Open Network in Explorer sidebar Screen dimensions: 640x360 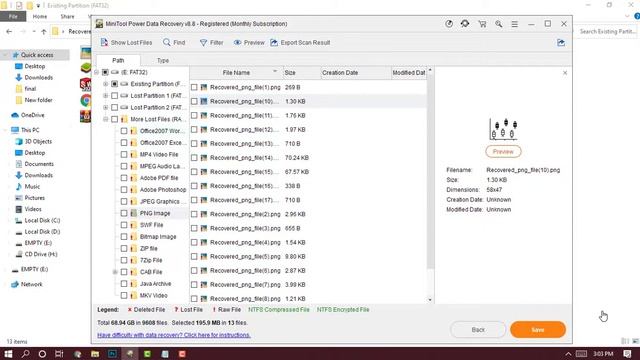click(27, 284)
